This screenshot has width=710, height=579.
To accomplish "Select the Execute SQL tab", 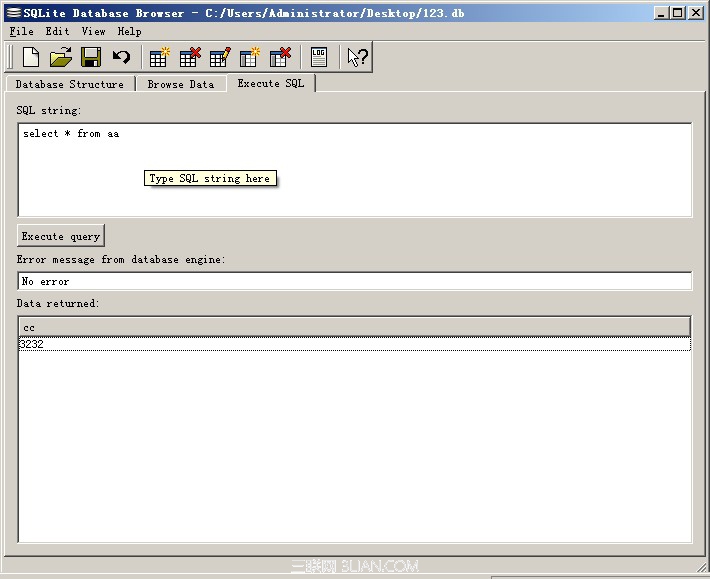I will coord(271,83).
